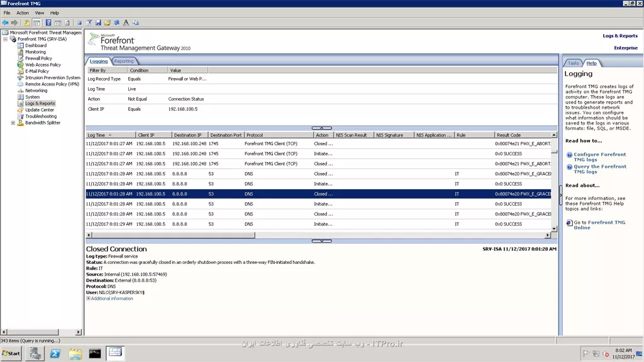
Task: Click the Copy results toolbar icon
Action: coord(136,23)
